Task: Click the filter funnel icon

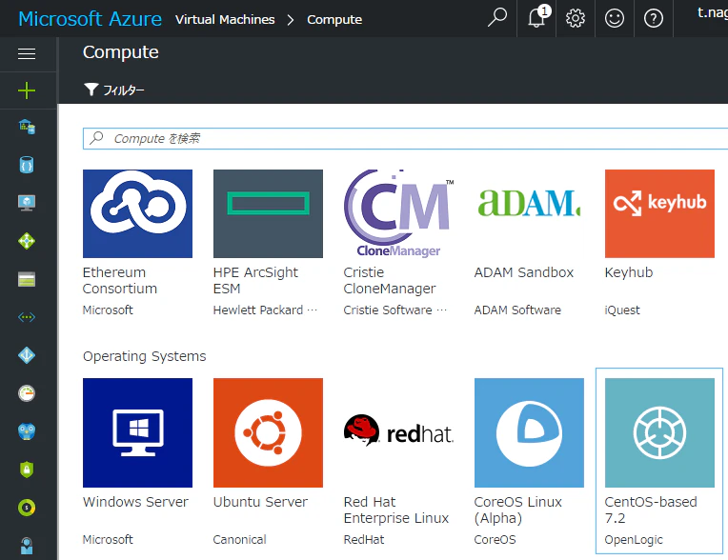Action: [91, 90]
